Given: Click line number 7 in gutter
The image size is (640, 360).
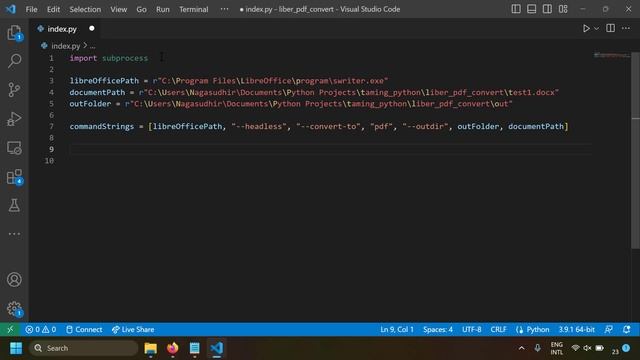Looking at the screenshot, I should click(51, 126).
